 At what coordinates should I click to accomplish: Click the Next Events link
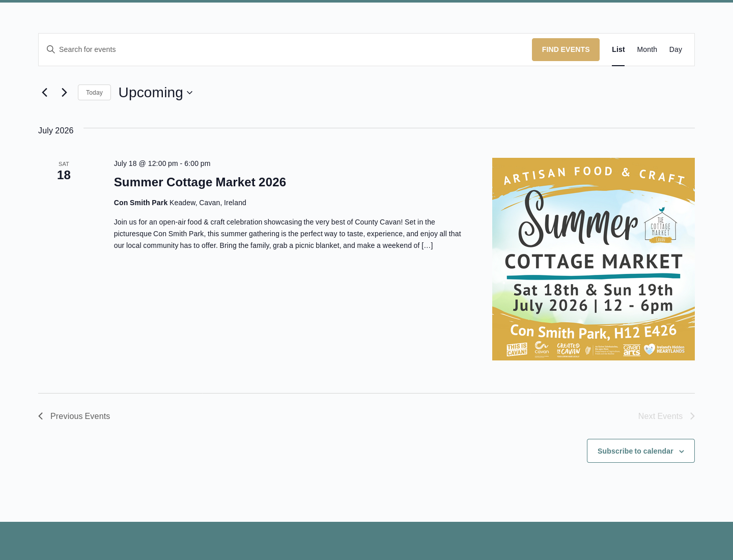pos(666,416)
